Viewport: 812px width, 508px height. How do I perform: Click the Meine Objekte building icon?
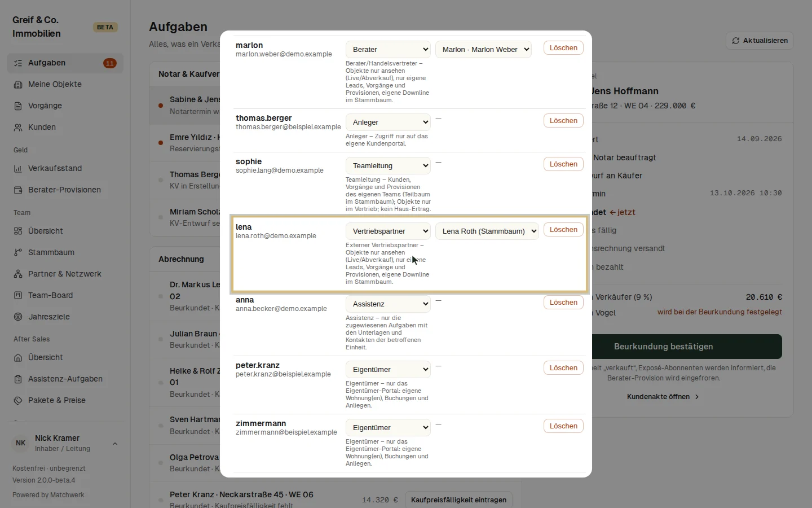(x=18, y=85)
